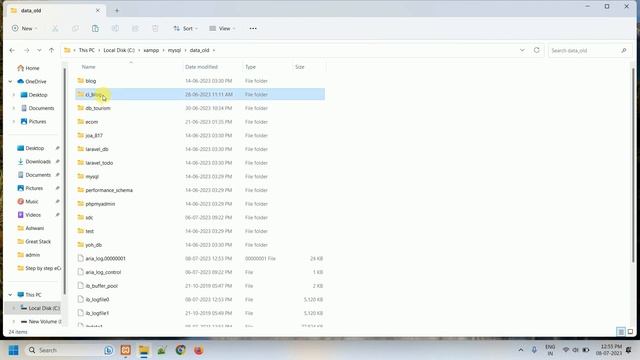Close the data_old tab
This screenshot has height=360, width=640.
pyautogui.click(x=98, y=11)
